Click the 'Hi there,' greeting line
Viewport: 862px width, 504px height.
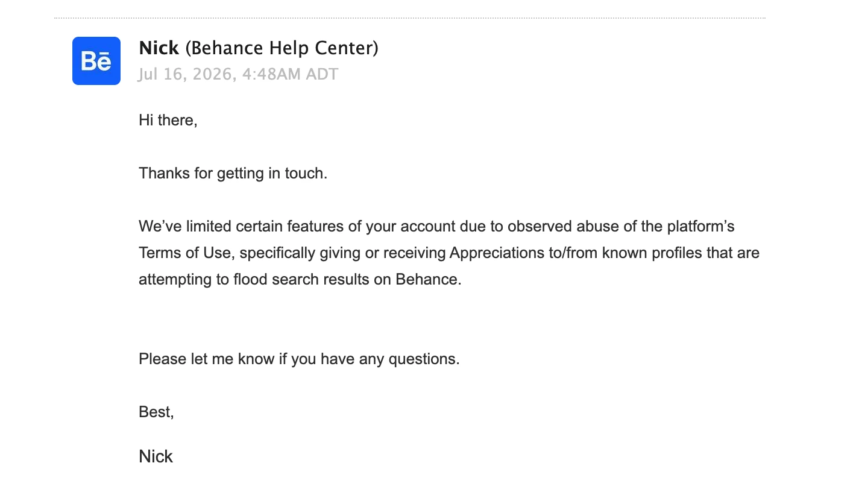click(x=168, y=120)
